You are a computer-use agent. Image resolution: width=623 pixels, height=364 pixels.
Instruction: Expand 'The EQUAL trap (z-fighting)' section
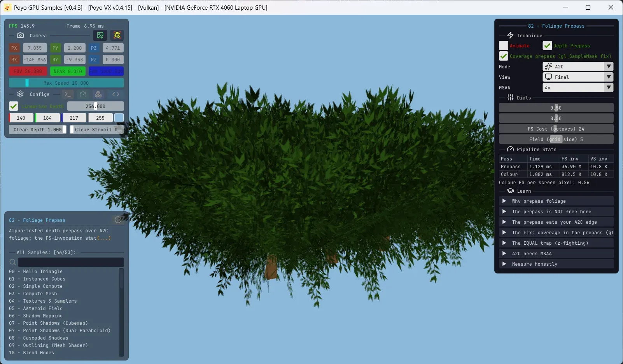coord(556,243)
